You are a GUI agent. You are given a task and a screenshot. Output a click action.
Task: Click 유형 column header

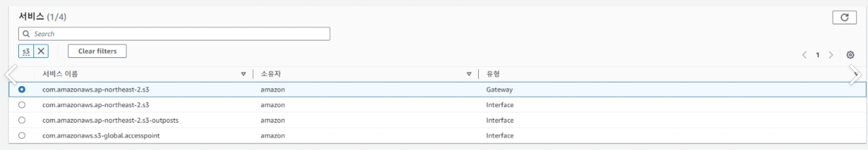493,74
